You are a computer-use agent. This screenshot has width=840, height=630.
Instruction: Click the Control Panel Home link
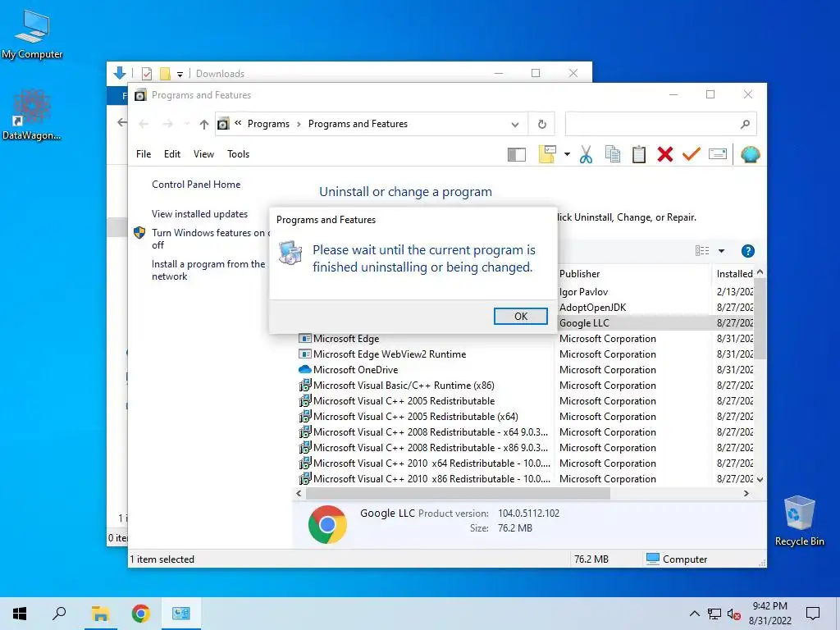coord(196,185)
